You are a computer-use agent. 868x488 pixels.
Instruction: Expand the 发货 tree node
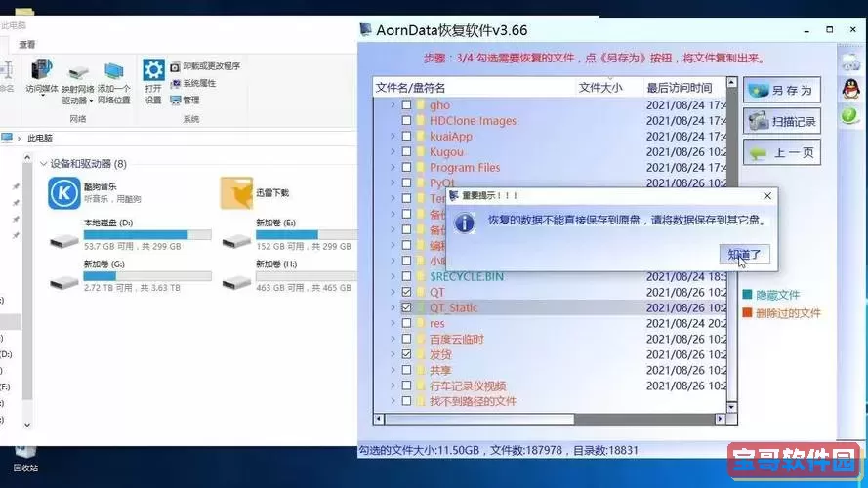pos(393,354)
